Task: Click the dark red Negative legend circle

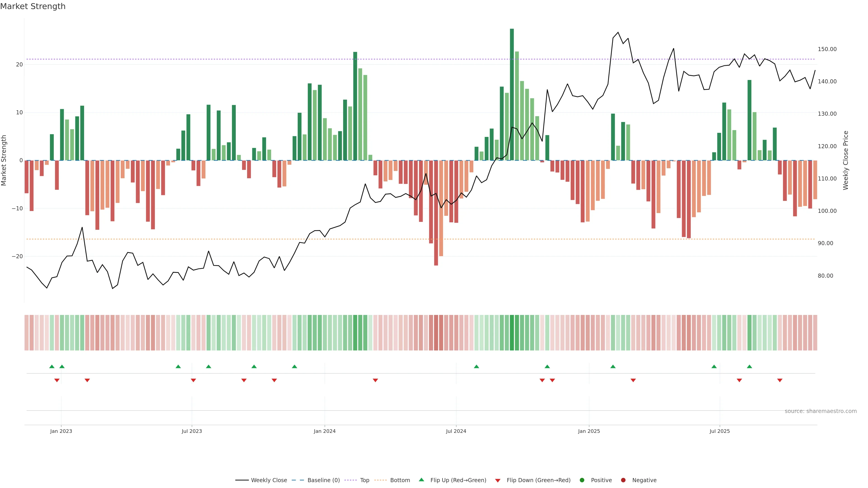Action: point(623,480)
